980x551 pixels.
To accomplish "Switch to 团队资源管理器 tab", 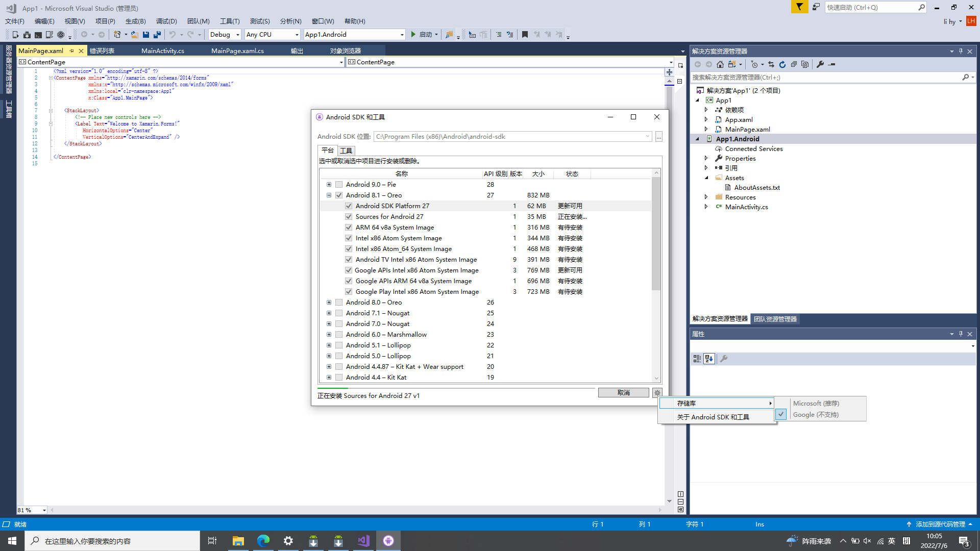I will click(775, 319).
